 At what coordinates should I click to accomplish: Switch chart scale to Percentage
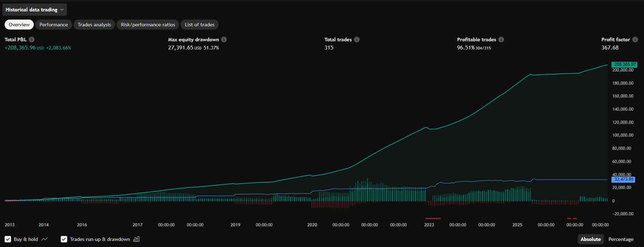(x=621, y=239)
